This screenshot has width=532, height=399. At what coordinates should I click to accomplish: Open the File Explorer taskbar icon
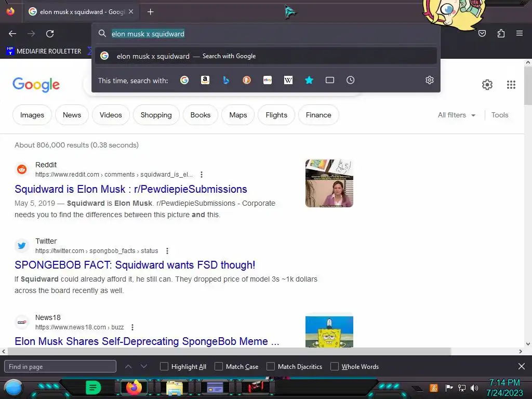174,388
